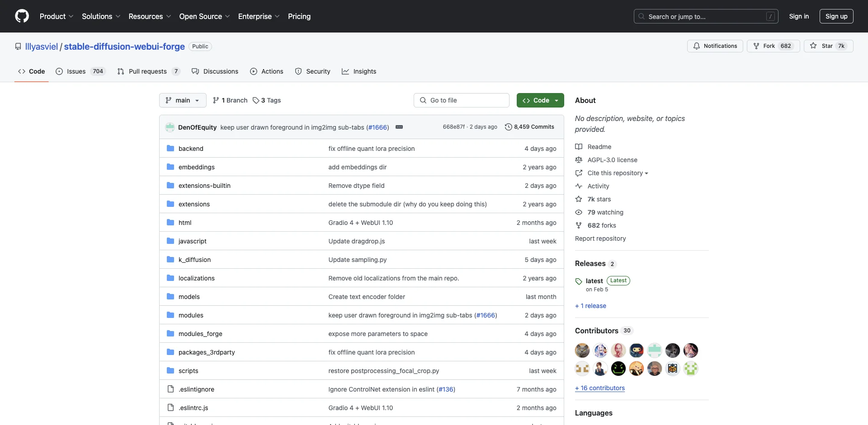Switch to the Pull requests tab

(149, 71)
